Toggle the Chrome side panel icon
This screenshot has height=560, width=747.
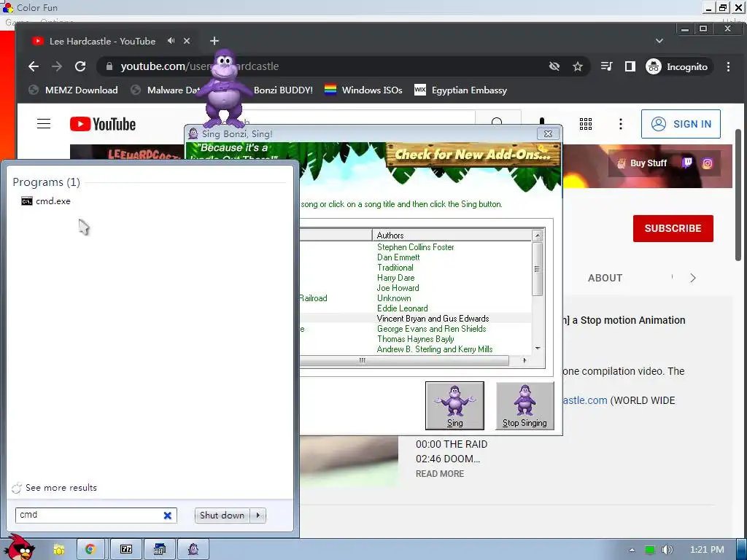[630, 66]
